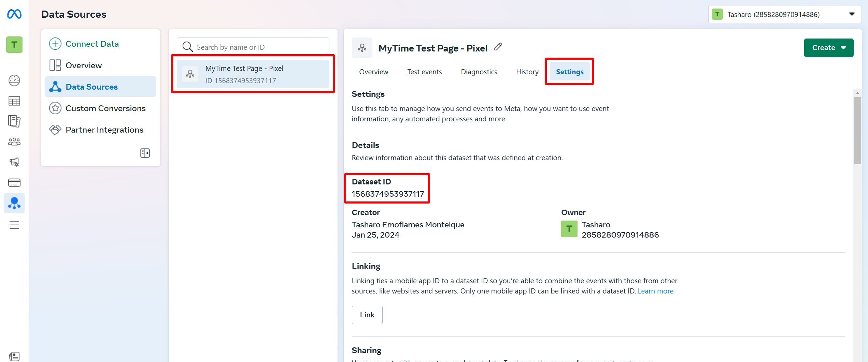Click the Overview layout icon in navigation
Screen dimensions: 868x362
tap(55, 65)
